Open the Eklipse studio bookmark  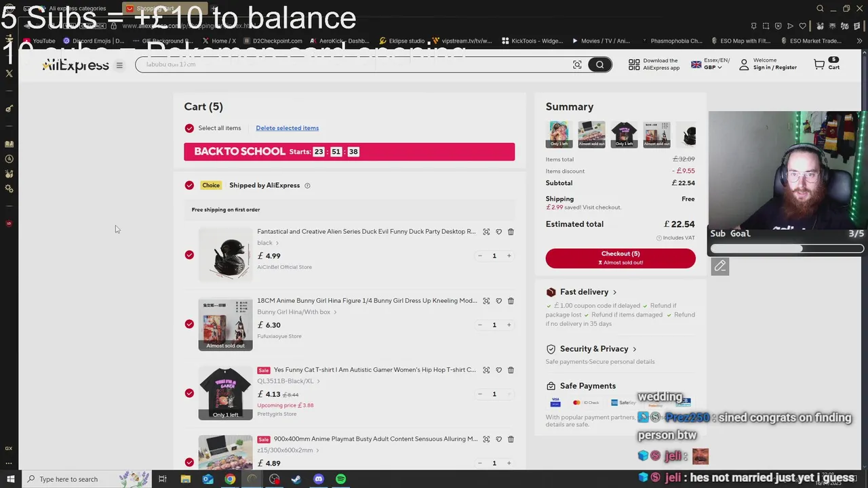[402, 41]
